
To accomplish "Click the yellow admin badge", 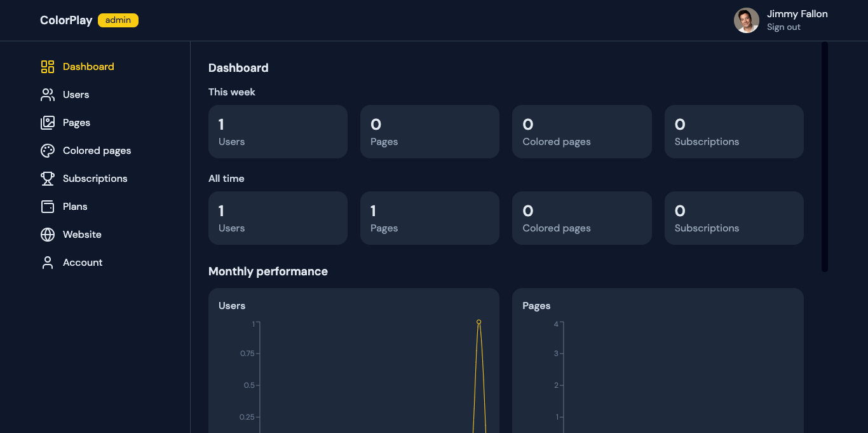I will click(118, 20).
